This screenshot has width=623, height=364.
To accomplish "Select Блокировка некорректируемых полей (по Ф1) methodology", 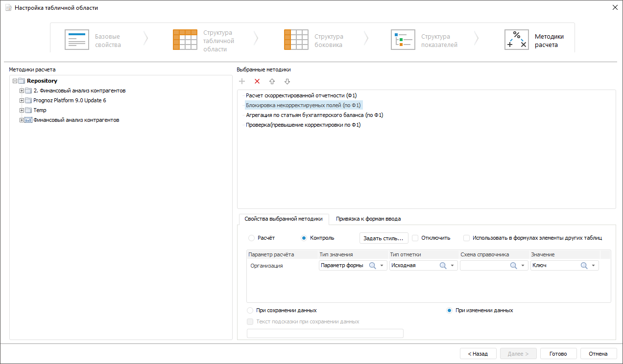I will click(x=304, y=105).
